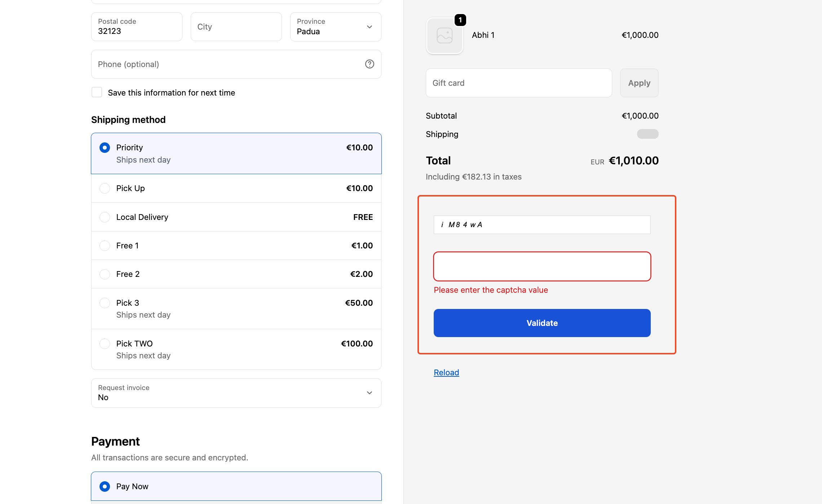Viewport: 822px width, 504px height.
Task: Focus the captcha answer input field
Action: coord(542,266)
